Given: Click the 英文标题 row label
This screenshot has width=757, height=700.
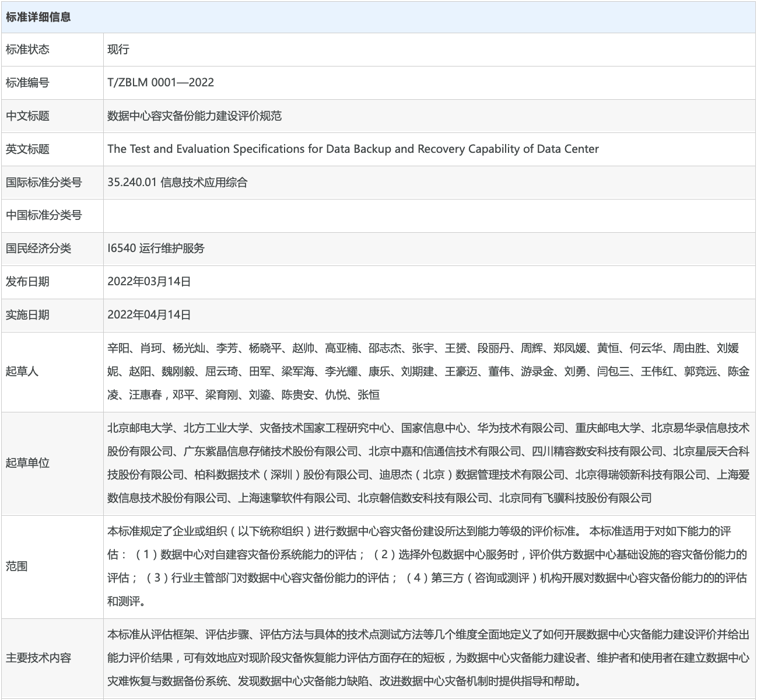Looking at the screenshot, I should (27, 149).
